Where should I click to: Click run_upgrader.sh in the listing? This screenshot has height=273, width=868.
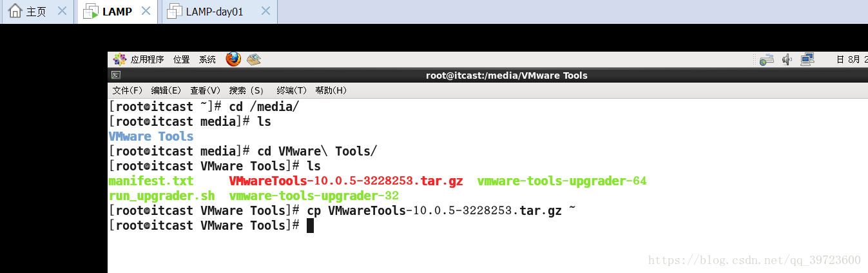[162, 196]
